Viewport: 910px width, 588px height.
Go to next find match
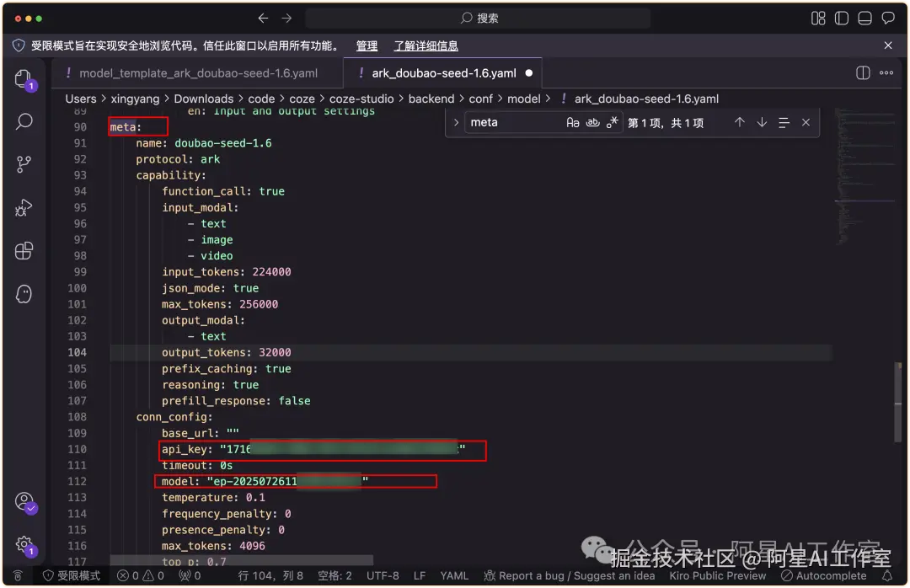[762, 122]
